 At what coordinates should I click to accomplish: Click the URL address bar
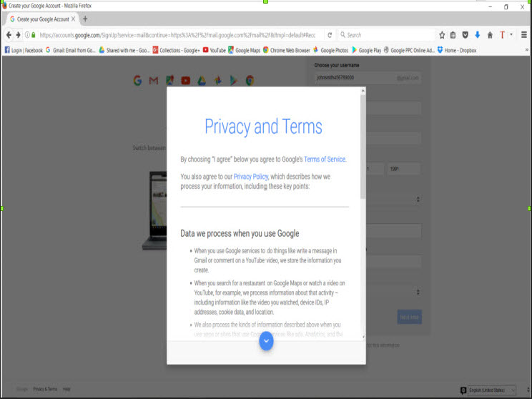coord(179,34)
